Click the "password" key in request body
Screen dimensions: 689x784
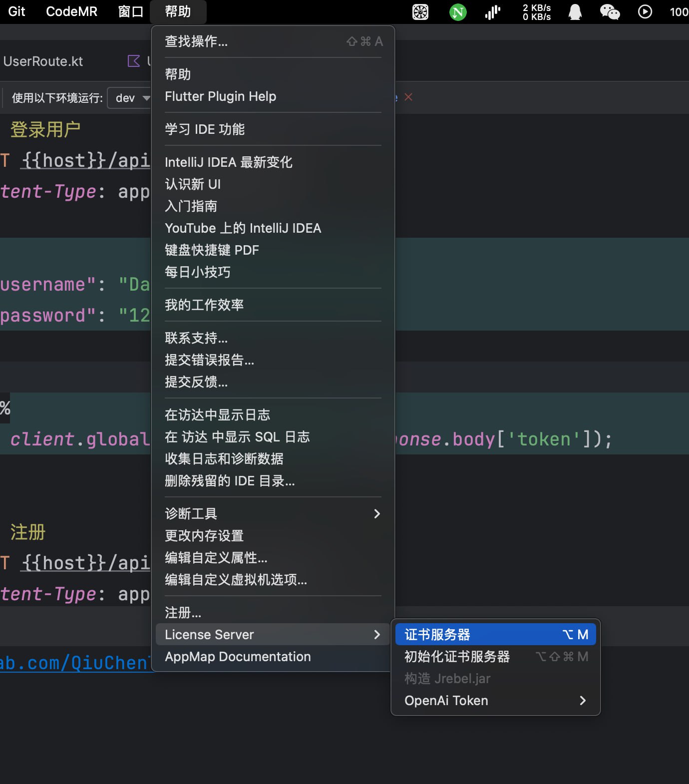coord(48,316)
